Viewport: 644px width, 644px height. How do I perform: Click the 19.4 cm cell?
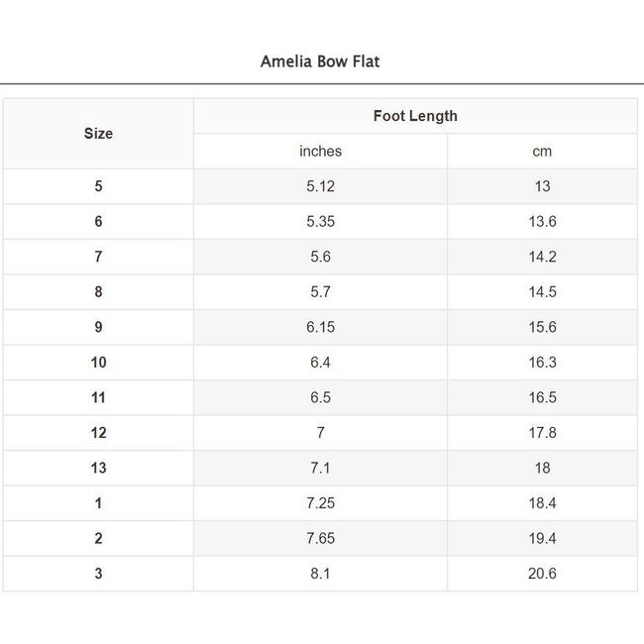(542, 538)
